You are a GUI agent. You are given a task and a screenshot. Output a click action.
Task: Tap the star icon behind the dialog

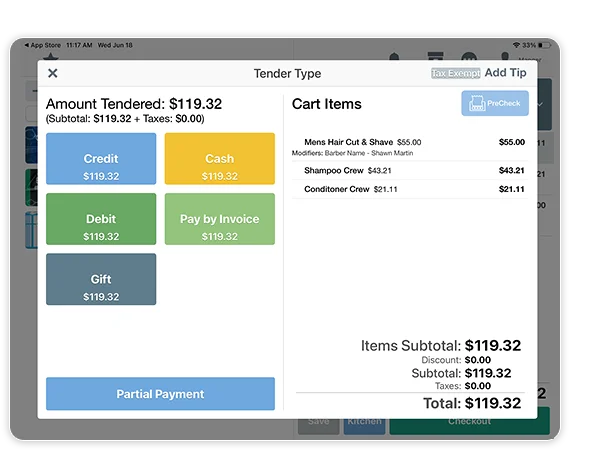coord(47,56)
